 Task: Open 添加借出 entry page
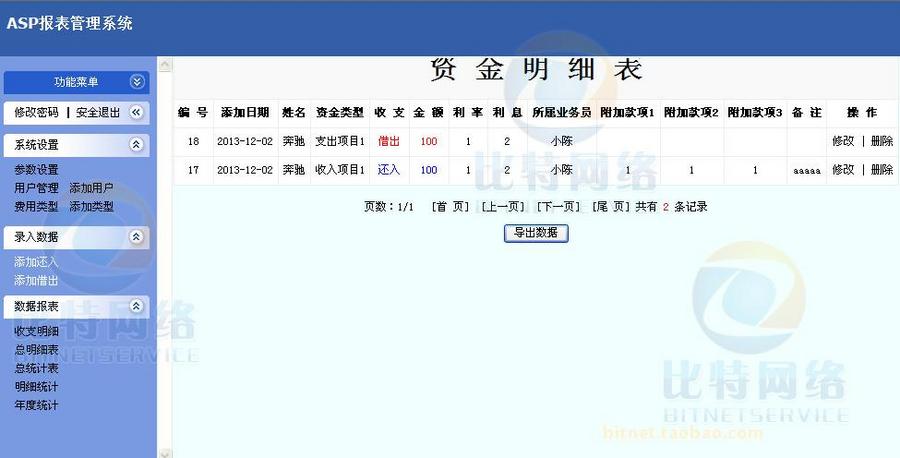(36, 281)
